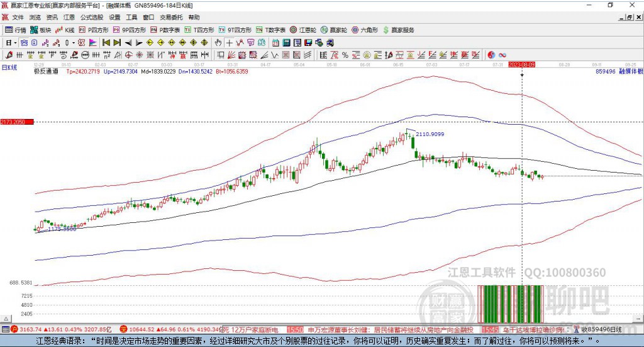Open the 9P四方形 tool

[130, 30]
